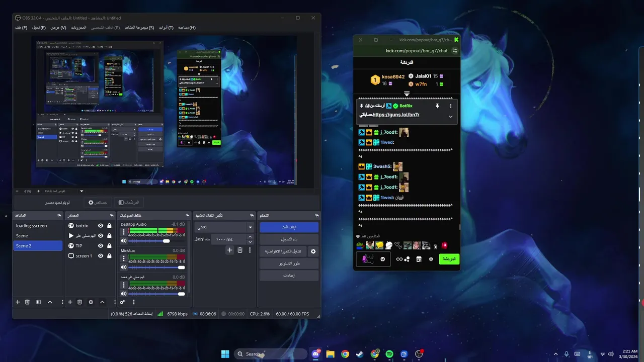Open the View (عرض) menu
Screen dimensions: 644x362
(x=58, y=28)
